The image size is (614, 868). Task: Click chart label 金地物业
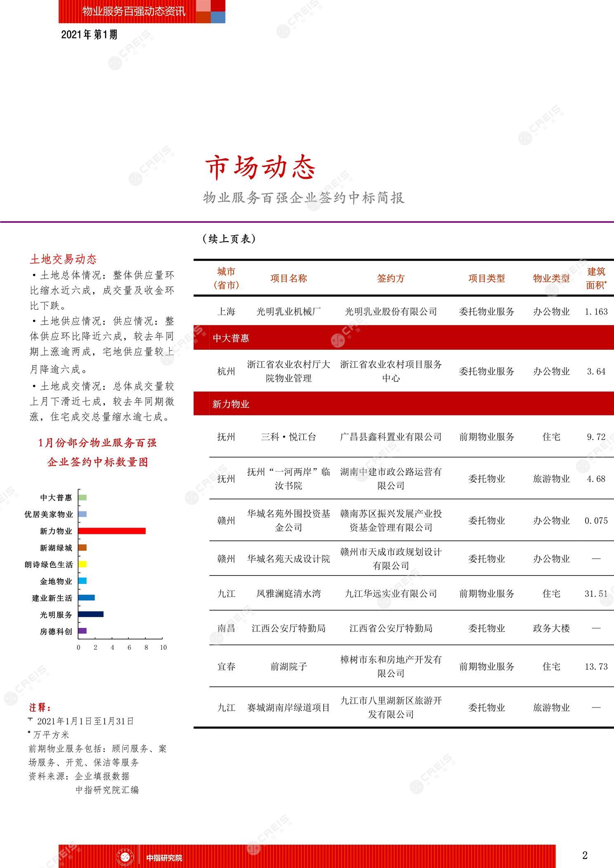pos(56,581)
